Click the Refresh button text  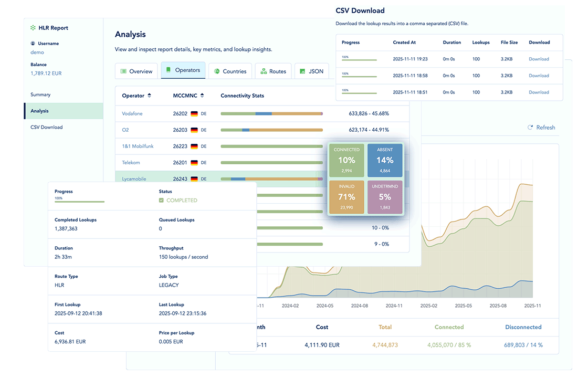pyautogui.click(x=545, y=127)
